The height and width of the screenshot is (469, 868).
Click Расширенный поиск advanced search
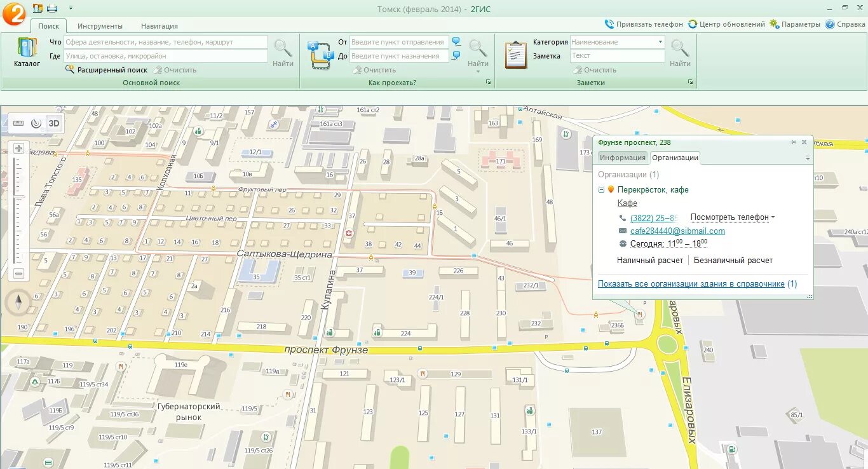[x=106, y=70]
